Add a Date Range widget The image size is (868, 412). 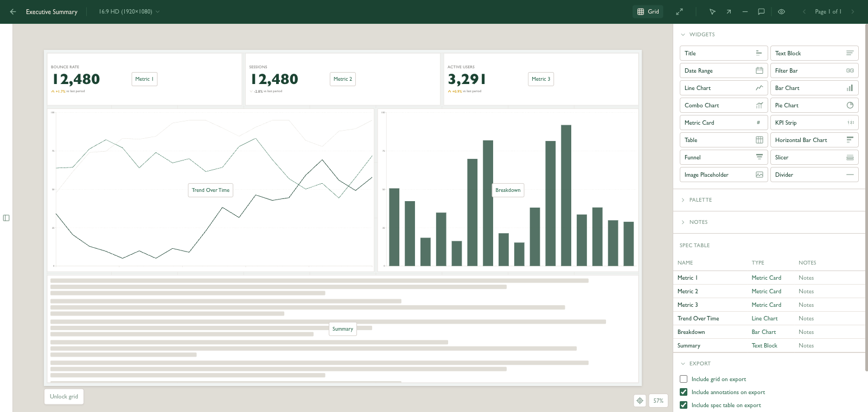point(724,70)
